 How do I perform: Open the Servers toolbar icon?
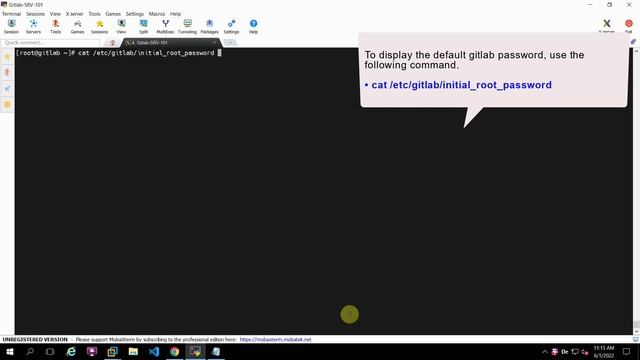(33, 26)
